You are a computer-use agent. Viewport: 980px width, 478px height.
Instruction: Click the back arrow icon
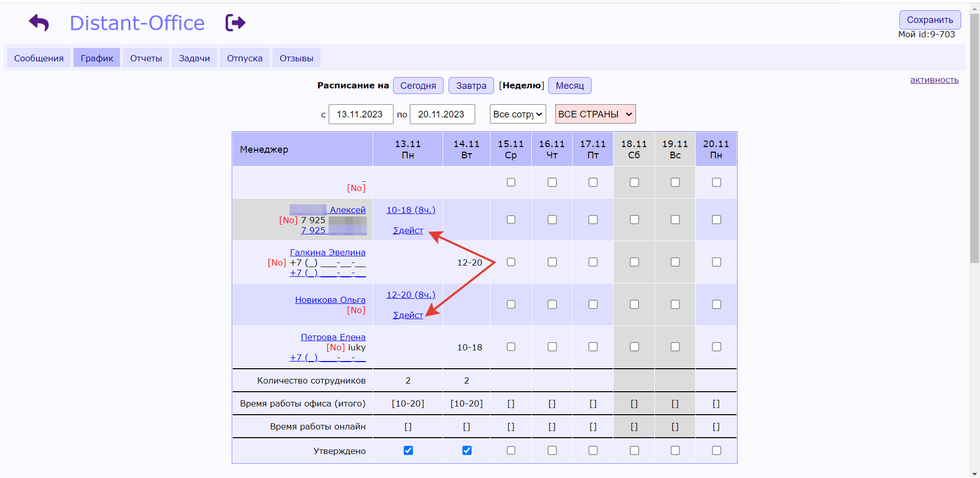click(39, 22)
